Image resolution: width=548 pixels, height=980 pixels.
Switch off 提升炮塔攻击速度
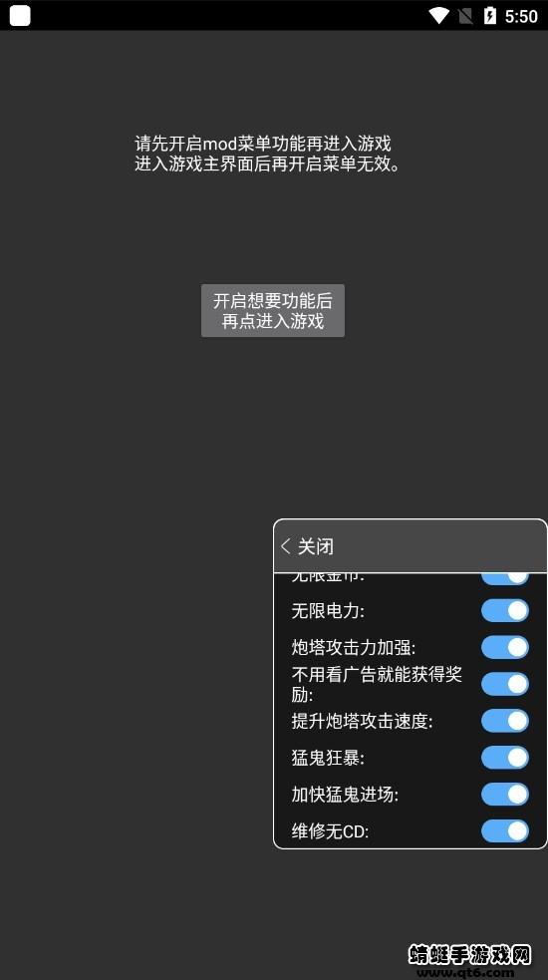point(505,721)
